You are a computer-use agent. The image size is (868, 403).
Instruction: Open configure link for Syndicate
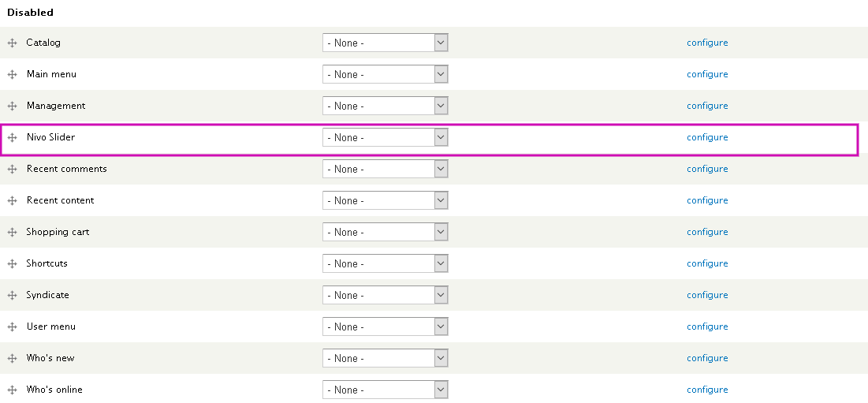tap(707, 295)
